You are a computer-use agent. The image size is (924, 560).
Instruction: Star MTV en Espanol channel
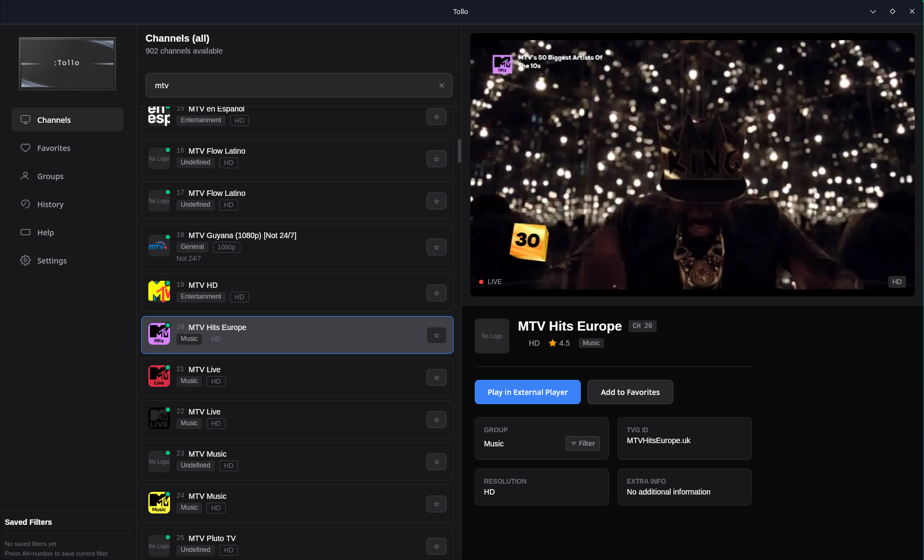coord(436,117)
